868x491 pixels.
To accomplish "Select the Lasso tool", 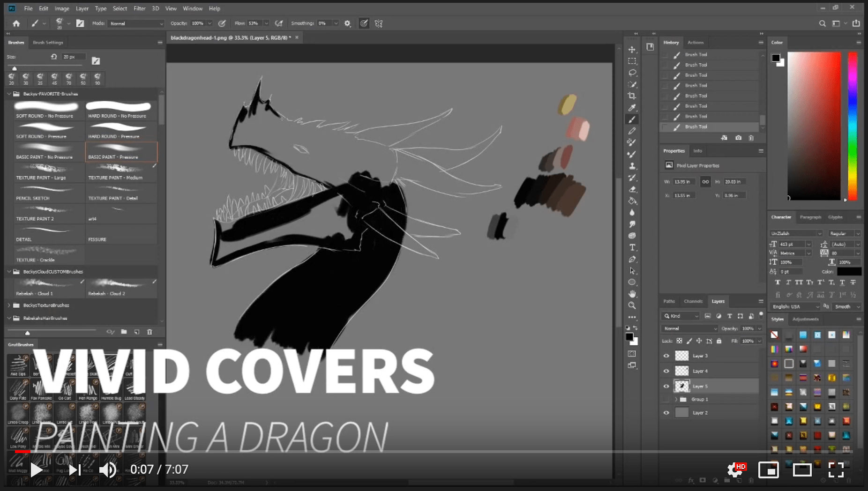I will (x=632, y=73).
